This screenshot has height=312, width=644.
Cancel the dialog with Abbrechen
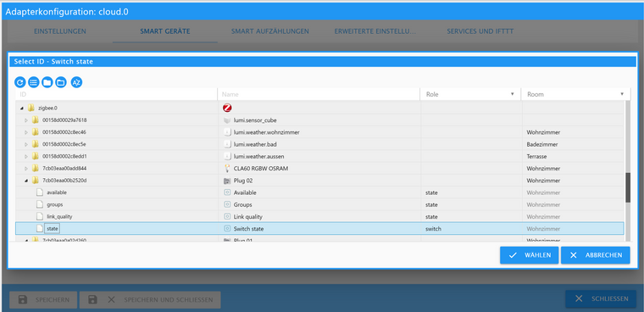[595, 255]
